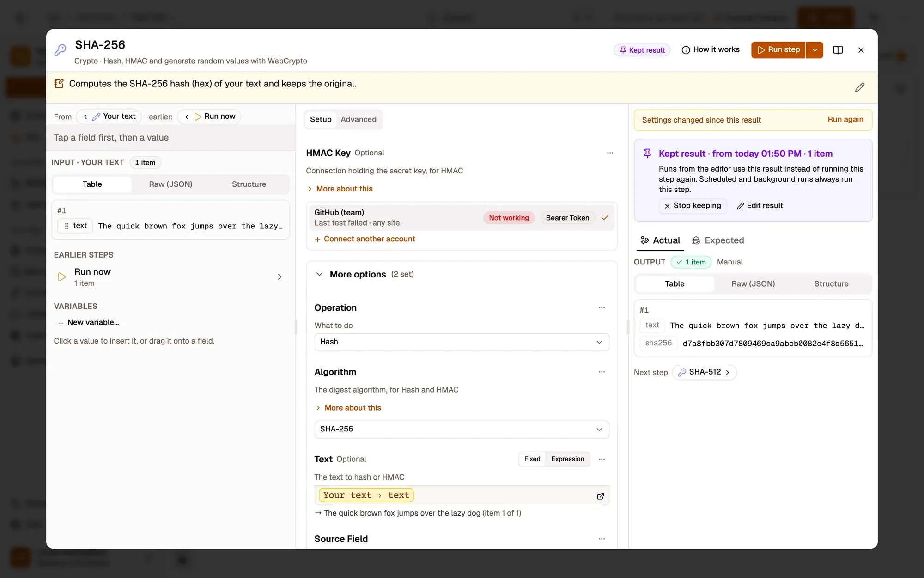
Task: Switch Text field to Fixed mode
Action: [x=532, y=459]
